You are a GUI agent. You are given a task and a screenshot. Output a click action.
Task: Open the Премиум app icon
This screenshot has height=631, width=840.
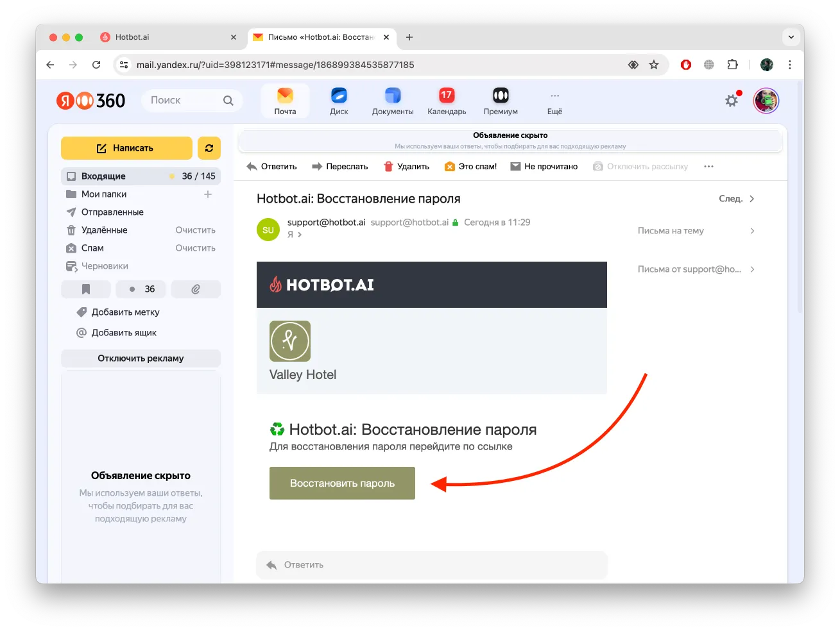point(501,101)
